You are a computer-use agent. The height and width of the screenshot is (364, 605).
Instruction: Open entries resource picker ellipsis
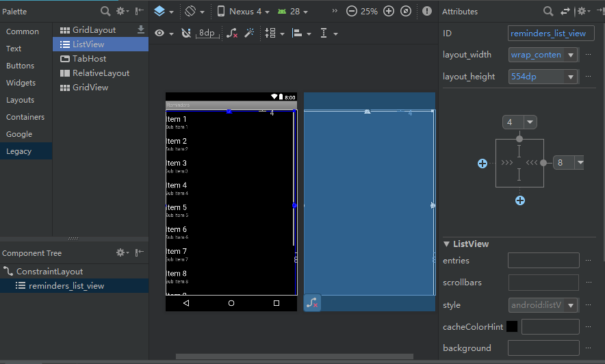coord(588,261)
